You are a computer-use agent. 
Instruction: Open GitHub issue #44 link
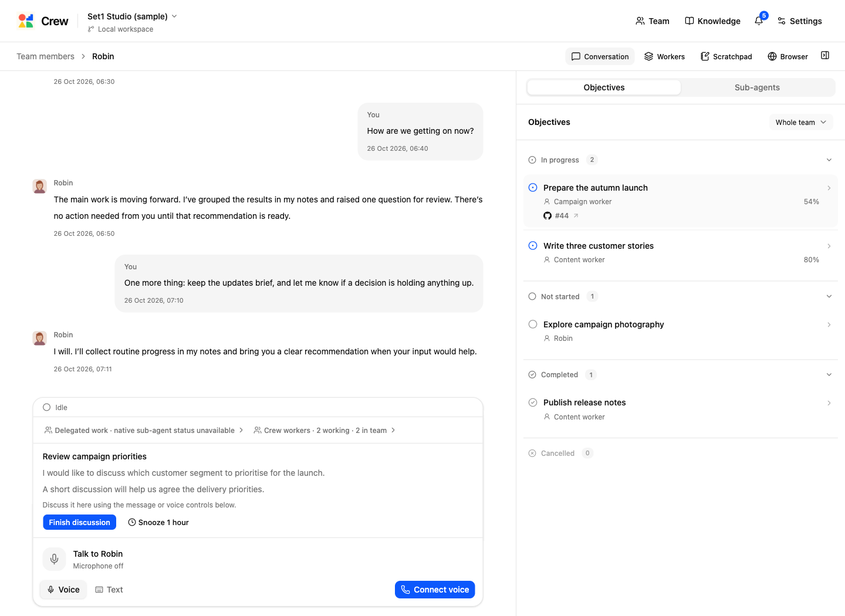tap(562, 216)
